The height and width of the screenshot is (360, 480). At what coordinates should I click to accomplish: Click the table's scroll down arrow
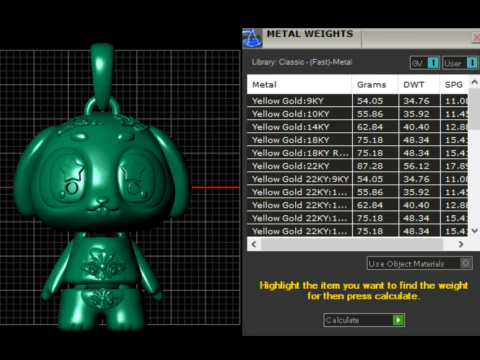(474, 231)
